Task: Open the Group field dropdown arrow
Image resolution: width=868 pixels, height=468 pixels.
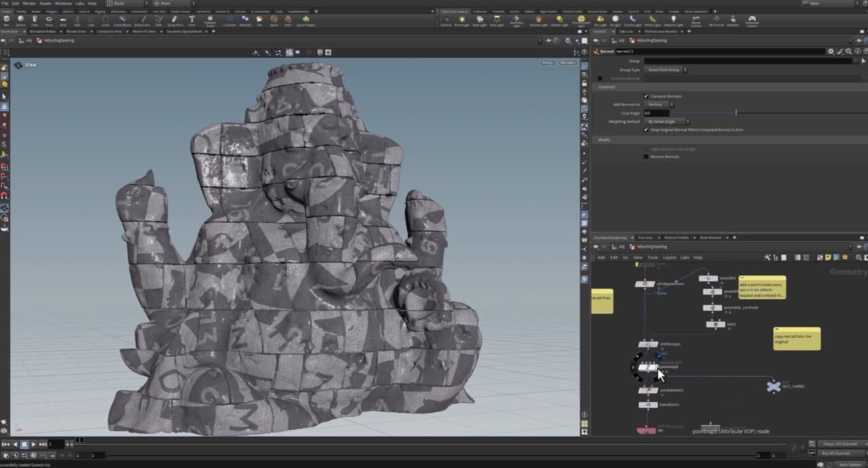Action: (x=856, y=61)
